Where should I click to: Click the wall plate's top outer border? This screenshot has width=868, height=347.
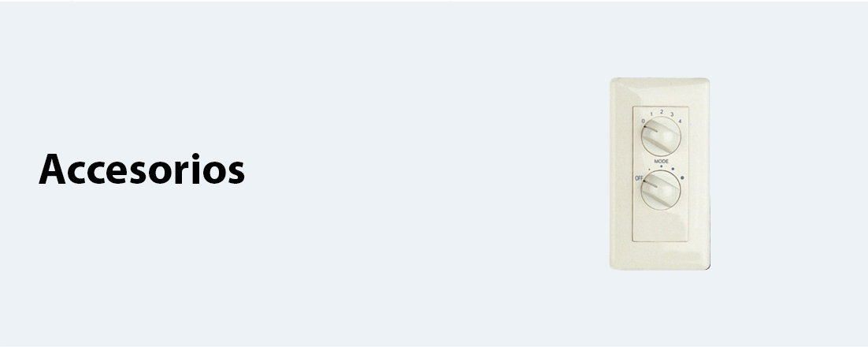coord(660,81)
